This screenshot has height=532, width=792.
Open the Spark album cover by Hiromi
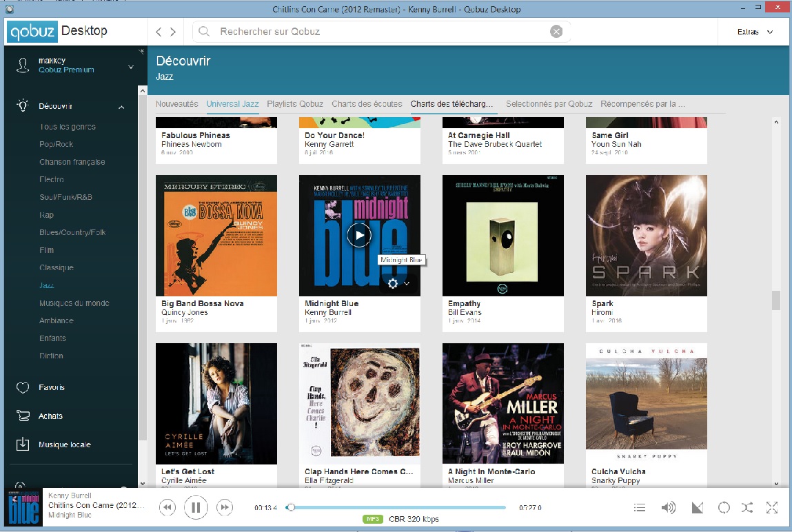[647, 236]
